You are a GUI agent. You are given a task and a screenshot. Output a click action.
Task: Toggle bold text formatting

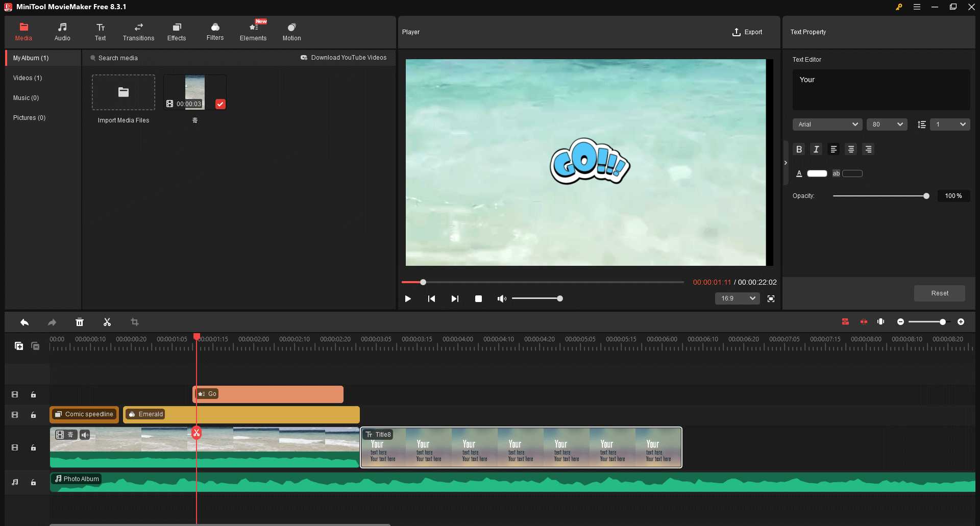point(799,149)
